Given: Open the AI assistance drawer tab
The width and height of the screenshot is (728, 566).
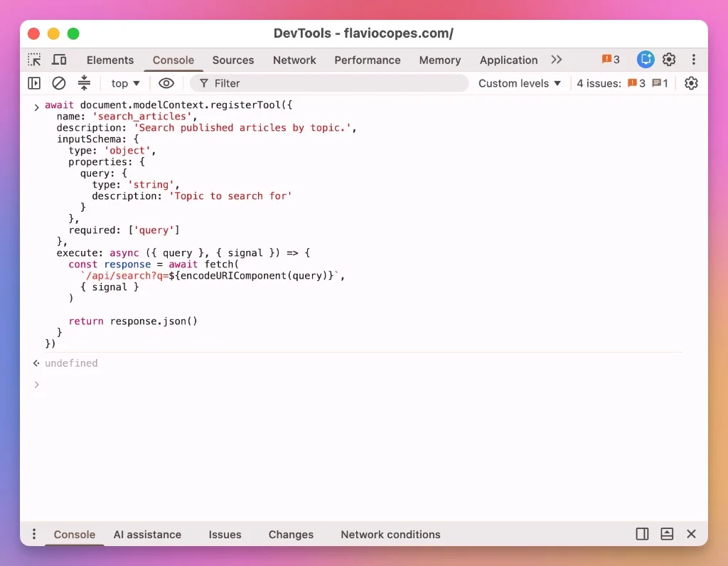Looking at the screenshot, I should (x=147, y=535).
